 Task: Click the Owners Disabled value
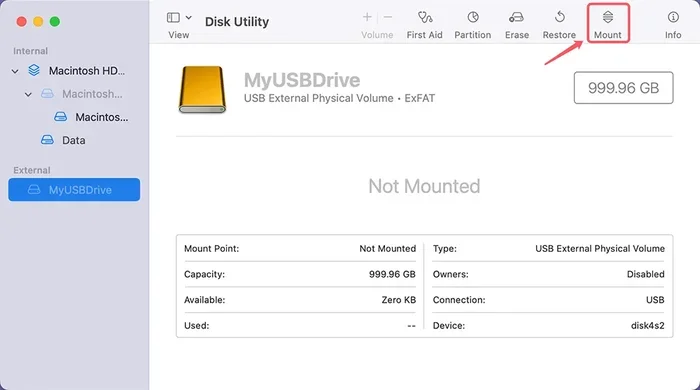coord(646,274)
